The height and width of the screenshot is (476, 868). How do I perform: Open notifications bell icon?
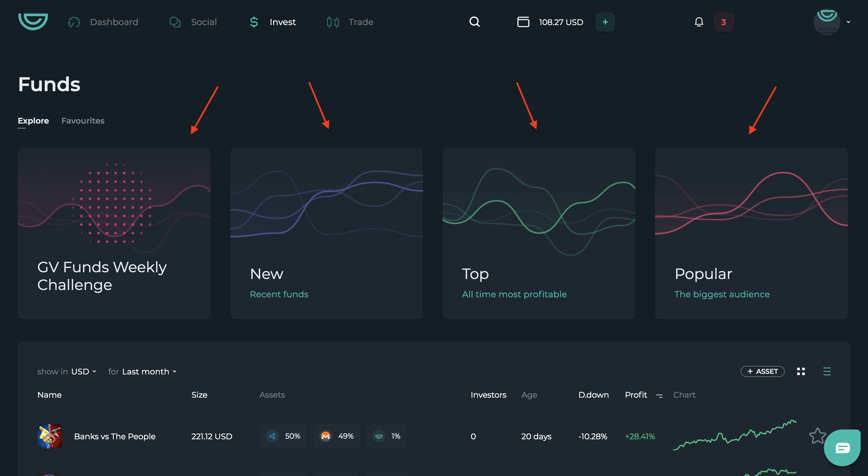[x=699, y=22]
